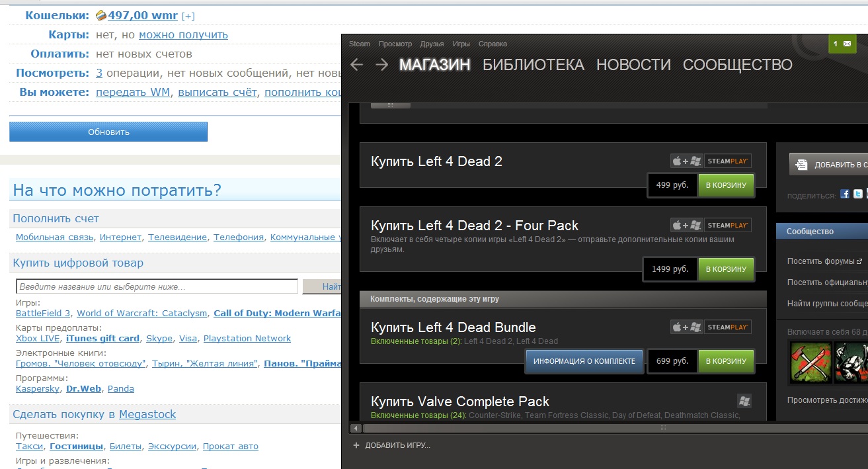868x469 pixels.
Task: Open the Steam menu
Action: (x=360, y=44)
